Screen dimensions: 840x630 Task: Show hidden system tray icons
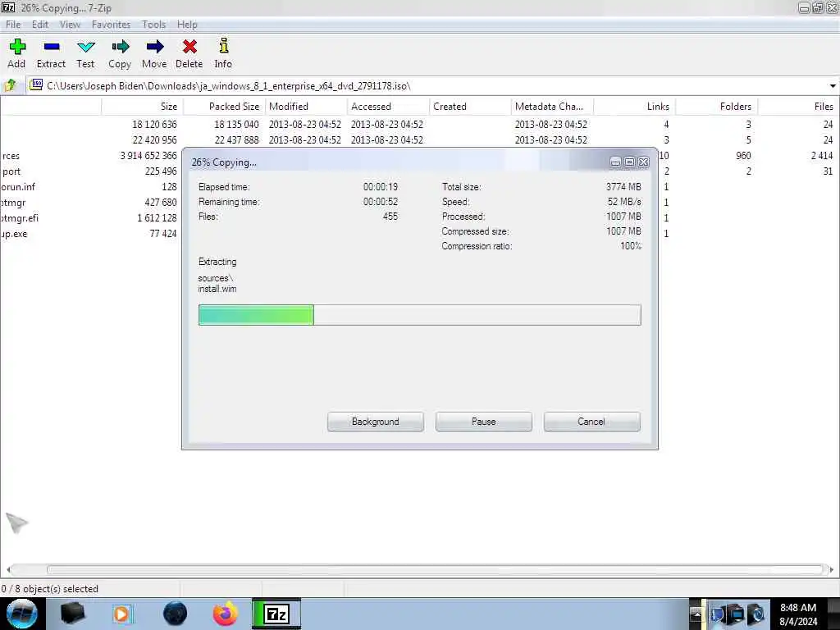tap(696, 614)
